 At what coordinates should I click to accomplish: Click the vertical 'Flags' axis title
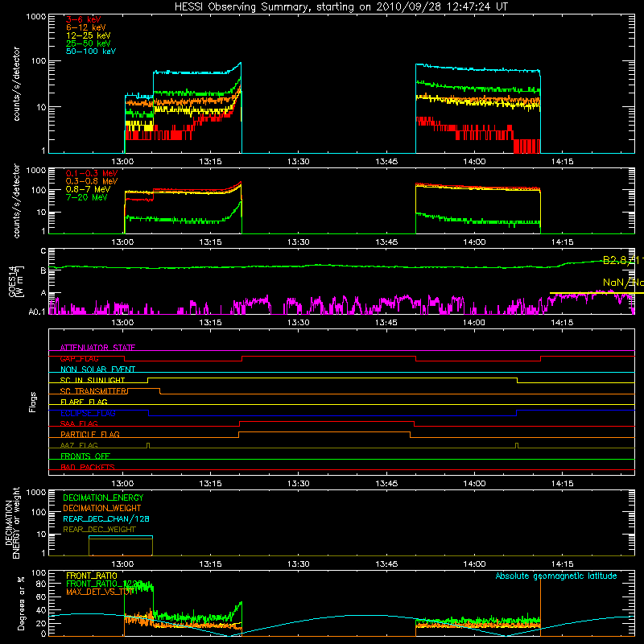(x=33, y=402)
